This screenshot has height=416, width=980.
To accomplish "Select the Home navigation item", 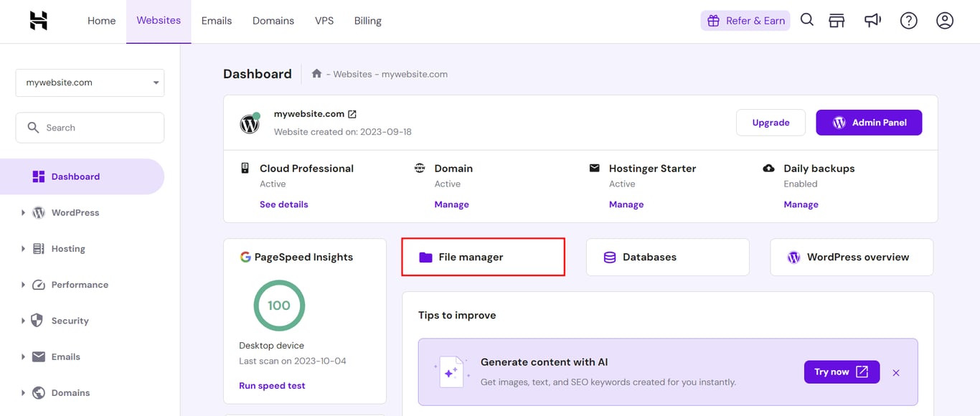I will pyautogui.click(x=101, y=20).
